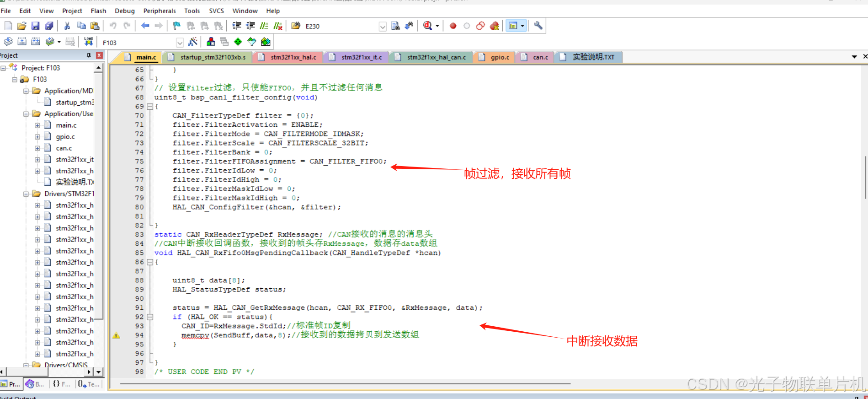Cut selection with scissors icon
This screenshot has width=868, height=399.
pyautogui.click(x=67, y=26)
